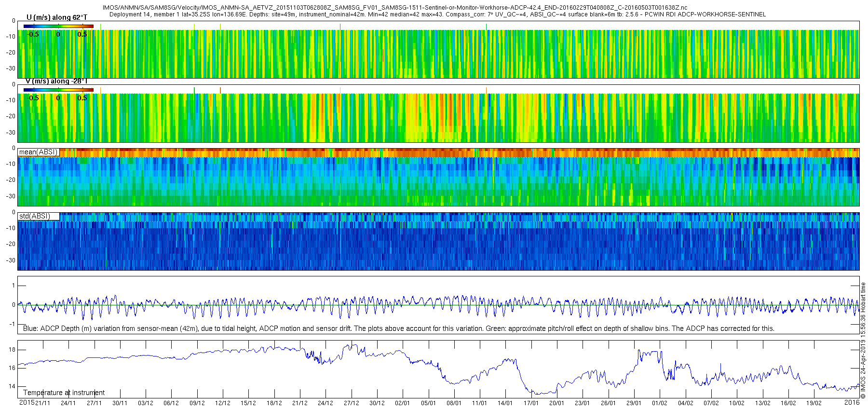Screen dimensions: 868x410
Task: Click the "21/12" date tick label
Action: [x=299, y=403]
